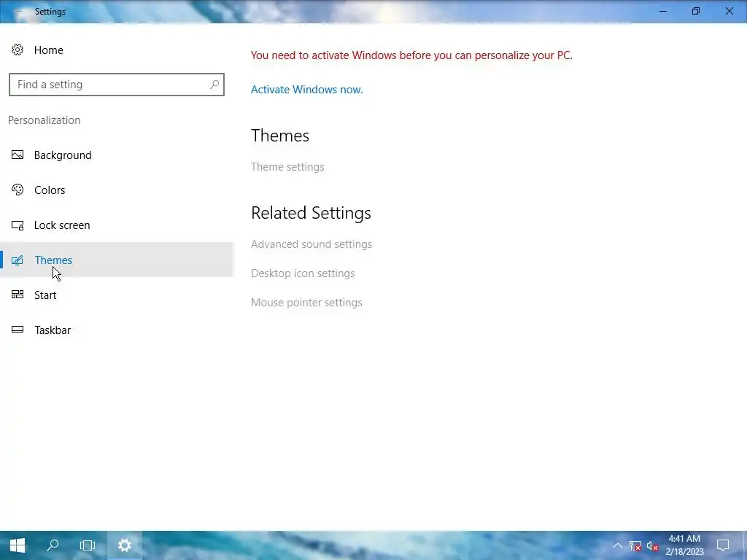Open Advanced sound settings link
Screen dimensions: 747x560
[311, 244]
